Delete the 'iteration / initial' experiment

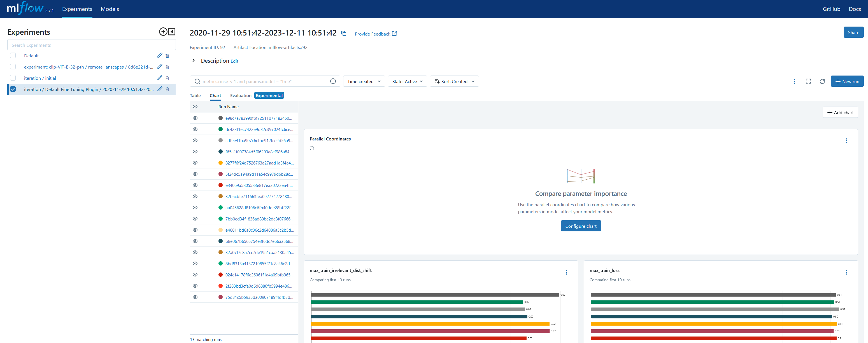[x=167, y=78]
